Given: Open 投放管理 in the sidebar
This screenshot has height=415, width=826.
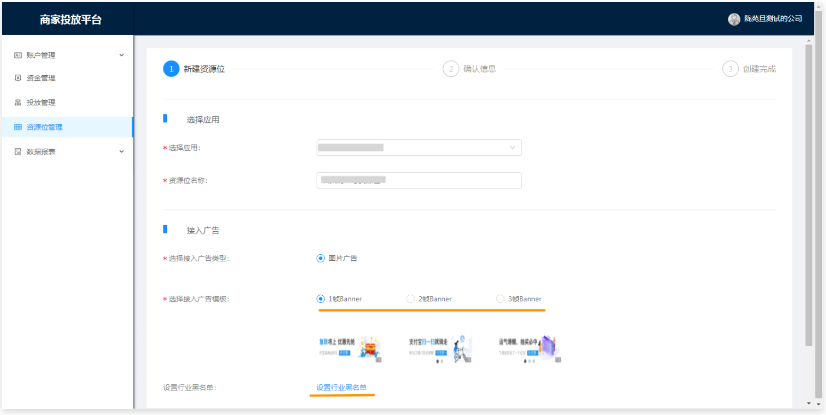Looking at the screenshot, I should (x=41, y=102).
